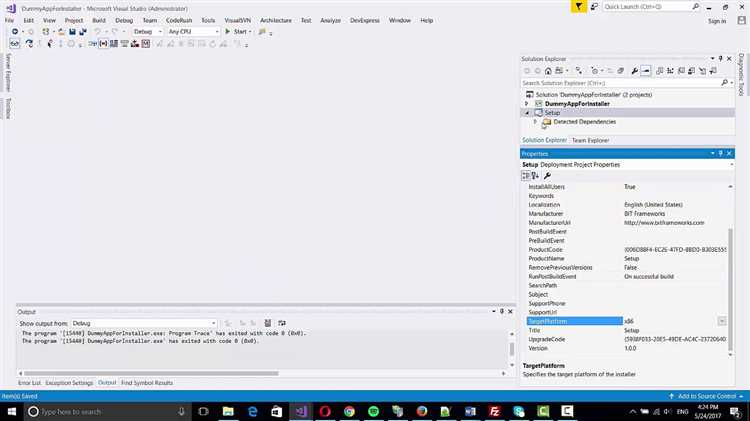This screenshot has width=750, height=421.
Task: Switch to Find Symbol Results tab
Action: coord(147,383)
